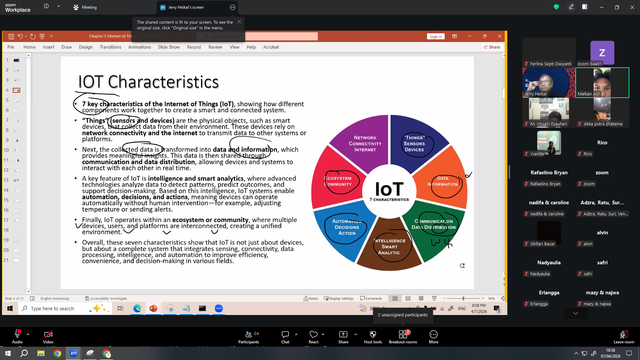Viewport: 640px width, 360px height.
Task: Mute or unmute the Audio microphone
Action: click(x=17, y=337)
